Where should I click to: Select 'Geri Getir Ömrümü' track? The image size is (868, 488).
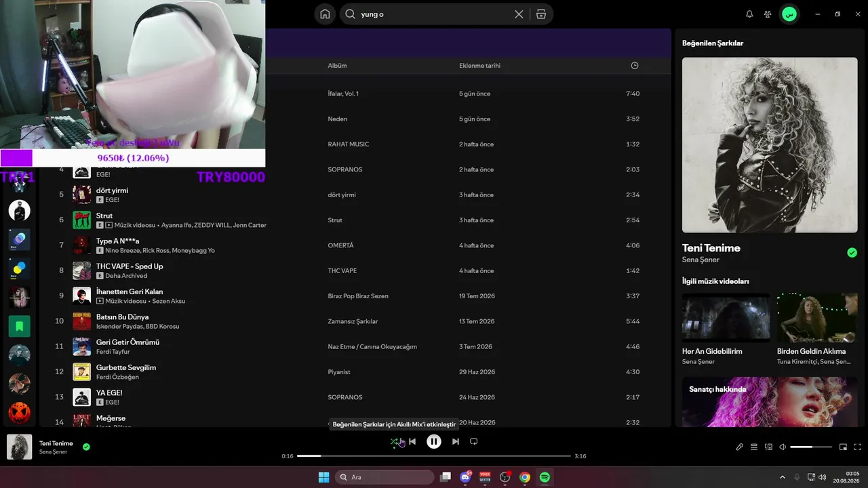point(127,342)
